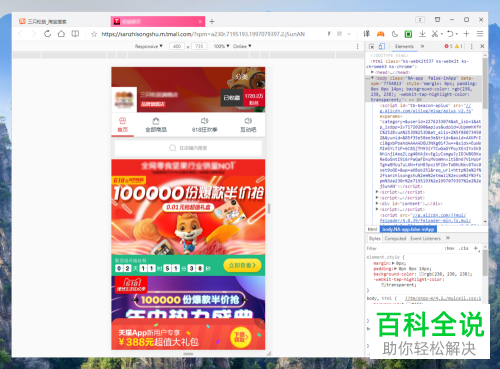This screenshot has height=369, width=500.
Task: Click the in-shop search box
Action: click(x=188, y=148)
